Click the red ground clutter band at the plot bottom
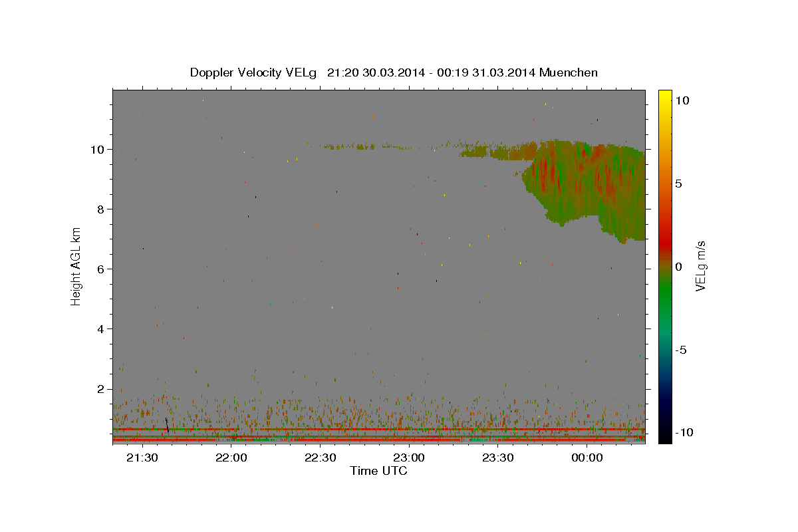798x532 pixels. 379,440
